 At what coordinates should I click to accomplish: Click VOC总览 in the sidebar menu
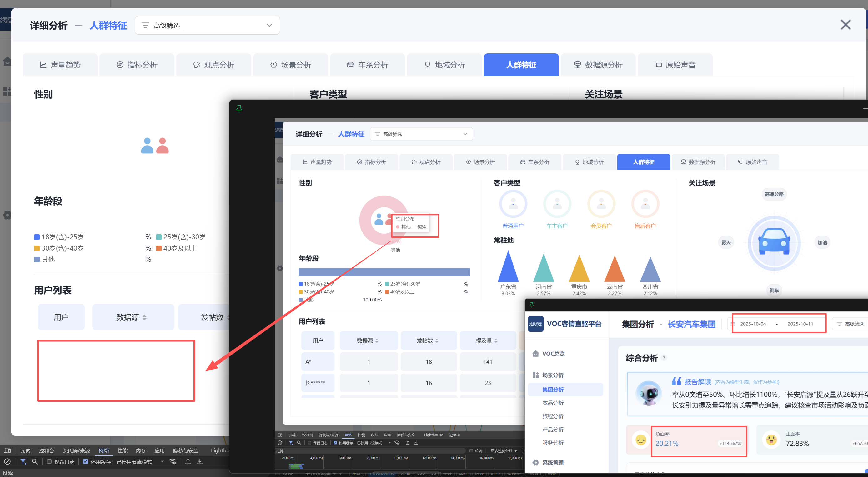(553, 354)
